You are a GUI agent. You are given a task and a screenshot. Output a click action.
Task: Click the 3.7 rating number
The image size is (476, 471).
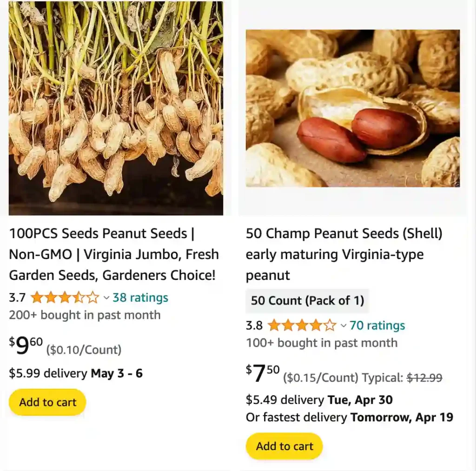[x=17, y=298]
